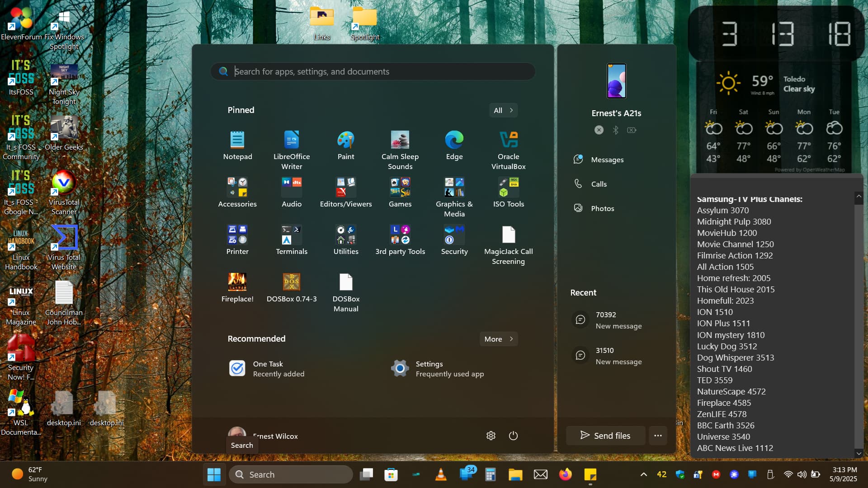This screenshot has height=488, width=868.
Task: Open Oracle VirtualBox
Action: click(x=509, y=150)
